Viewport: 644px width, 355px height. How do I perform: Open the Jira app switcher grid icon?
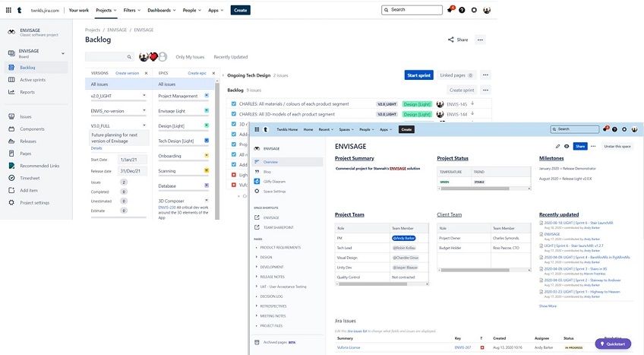[x=8, y=11]
